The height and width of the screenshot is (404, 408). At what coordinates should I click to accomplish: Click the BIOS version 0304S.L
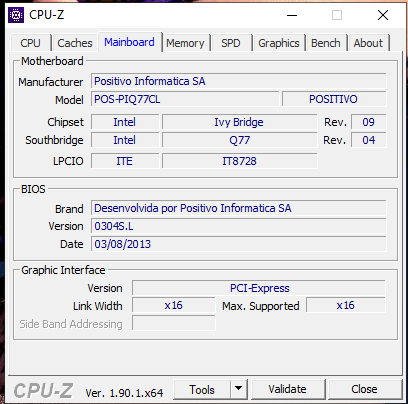click(x=239, y=226)
